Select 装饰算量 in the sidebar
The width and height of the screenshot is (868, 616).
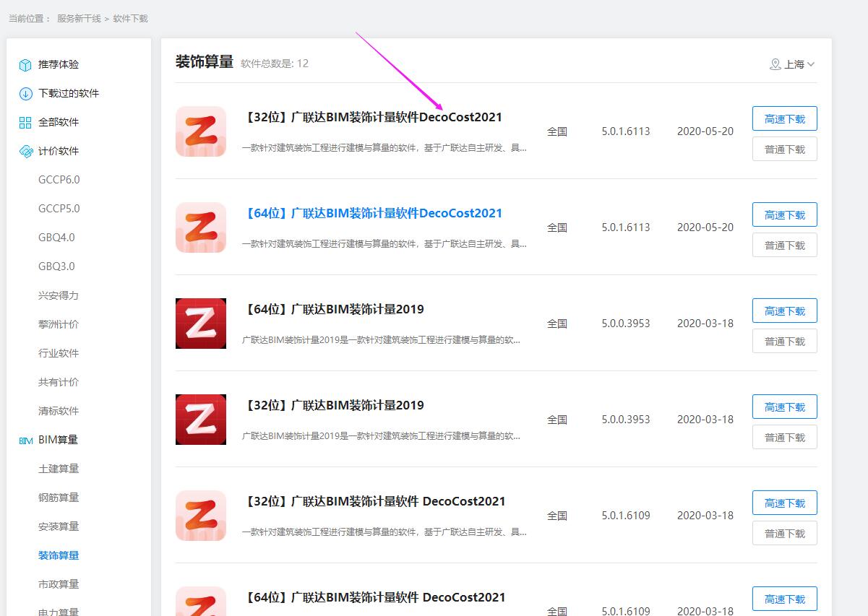pos(59,555)
